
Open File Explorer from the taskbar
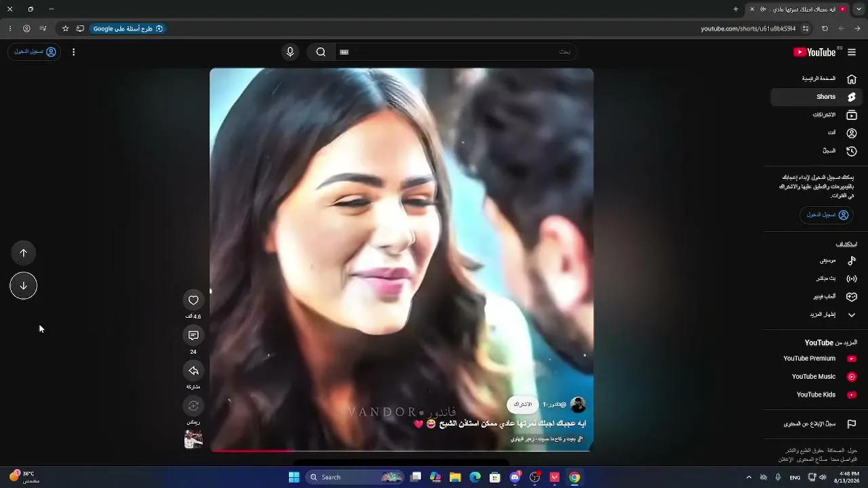[455, 477]
